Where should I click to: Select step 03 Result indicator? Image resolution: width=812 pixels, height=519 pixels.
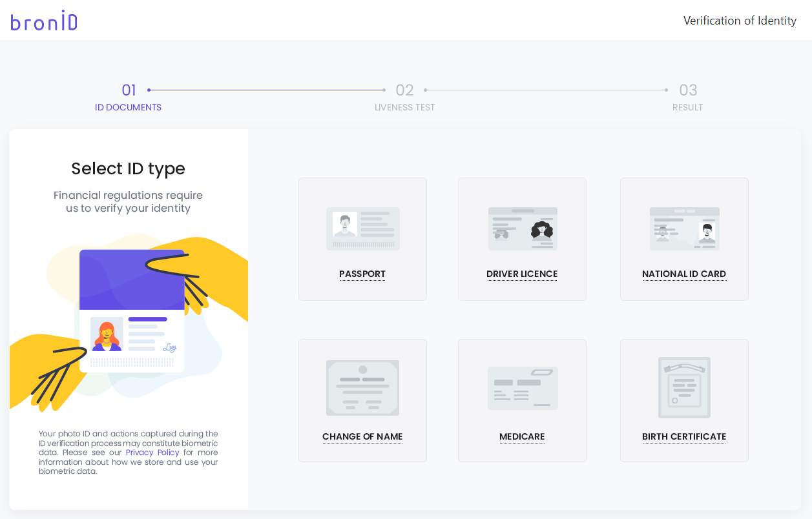pos(688,90)
